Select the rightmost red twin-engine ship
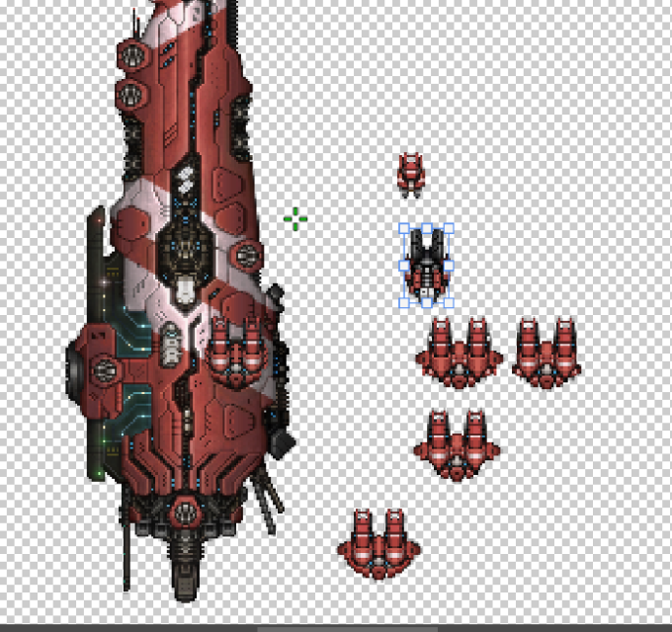Screen dimensions: 672x632 [x=546, y=352]
